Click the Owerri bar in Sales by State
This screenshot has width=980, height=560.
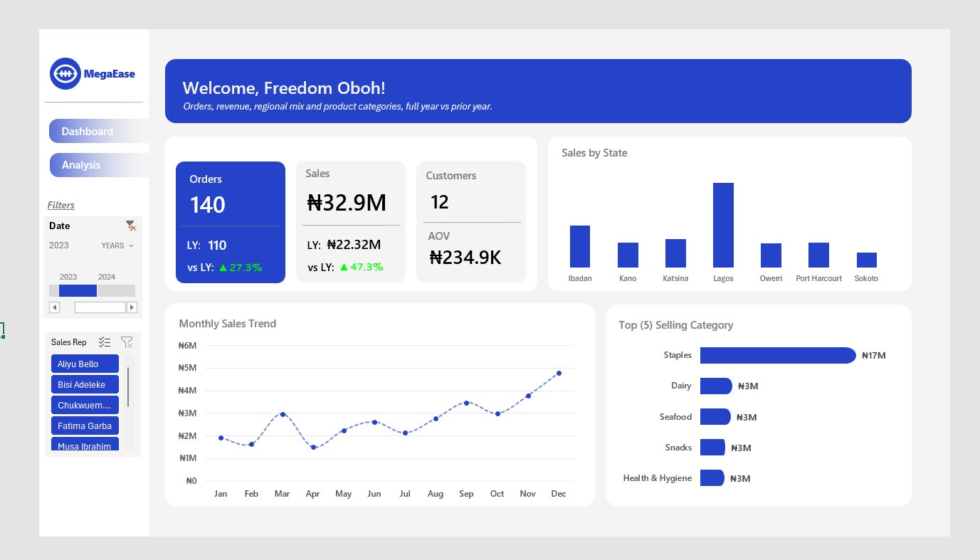click(771, 255)
